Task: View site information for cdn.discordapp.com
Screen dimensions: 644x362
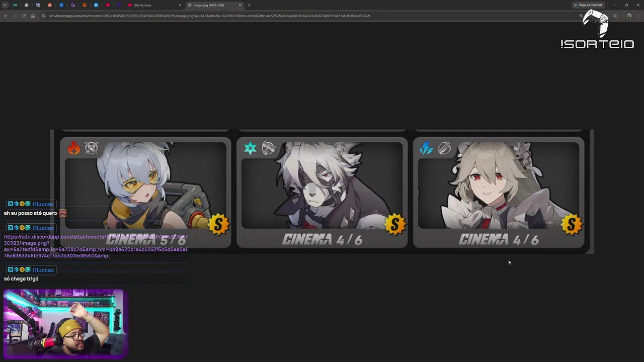Action: click(x=44, y=16)
